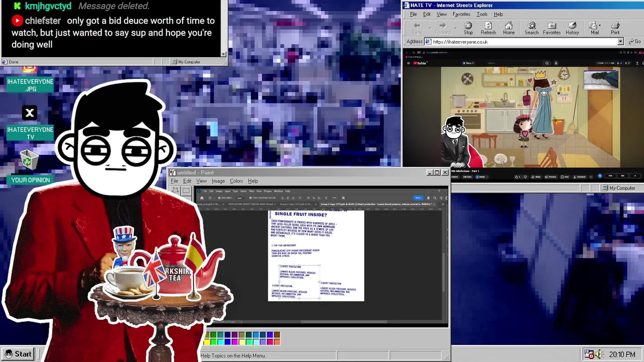
Task: Open the Help menu in Paint
Action: [253, 181]
